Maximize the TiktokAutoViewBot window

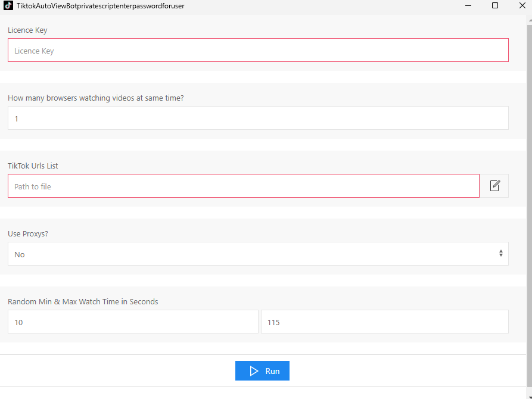(x=495, y=5)
